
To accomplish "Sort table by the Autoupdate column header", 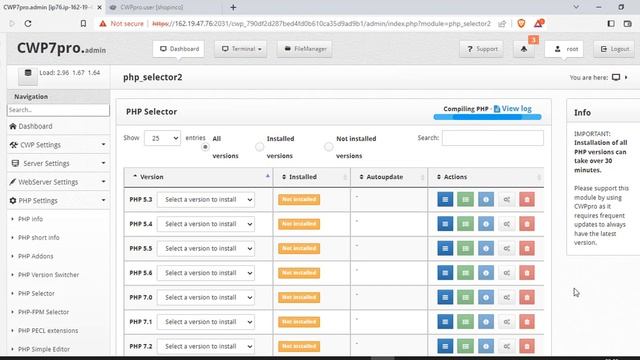I will point(389,177).
